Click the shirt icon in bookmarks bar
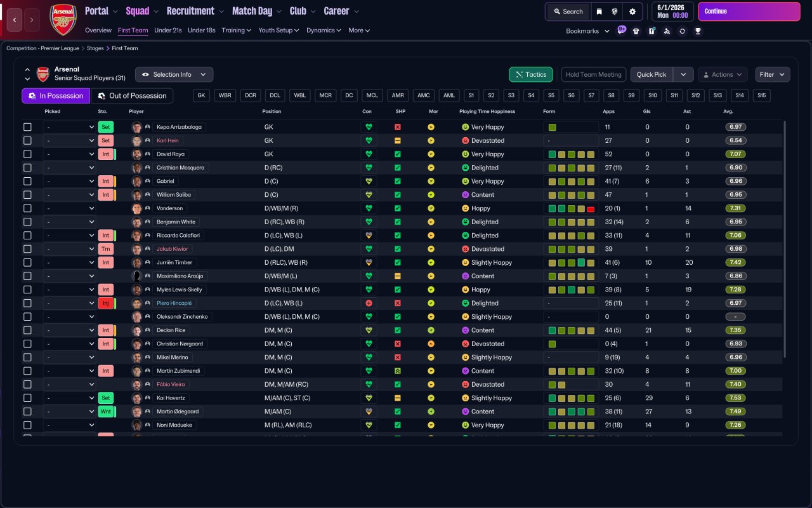 [x=636, y=31]
